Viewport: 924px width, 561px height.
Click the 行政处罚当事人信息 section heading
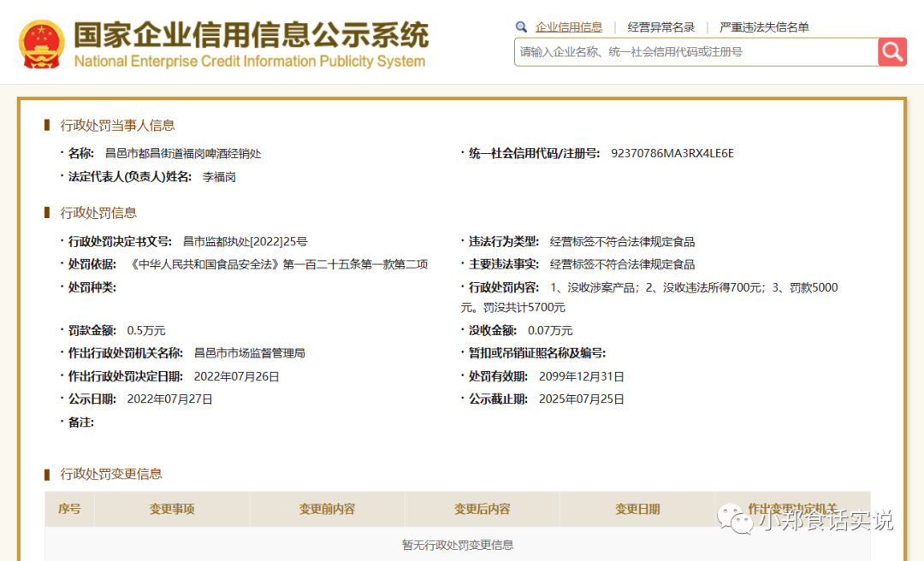(117, 125)
